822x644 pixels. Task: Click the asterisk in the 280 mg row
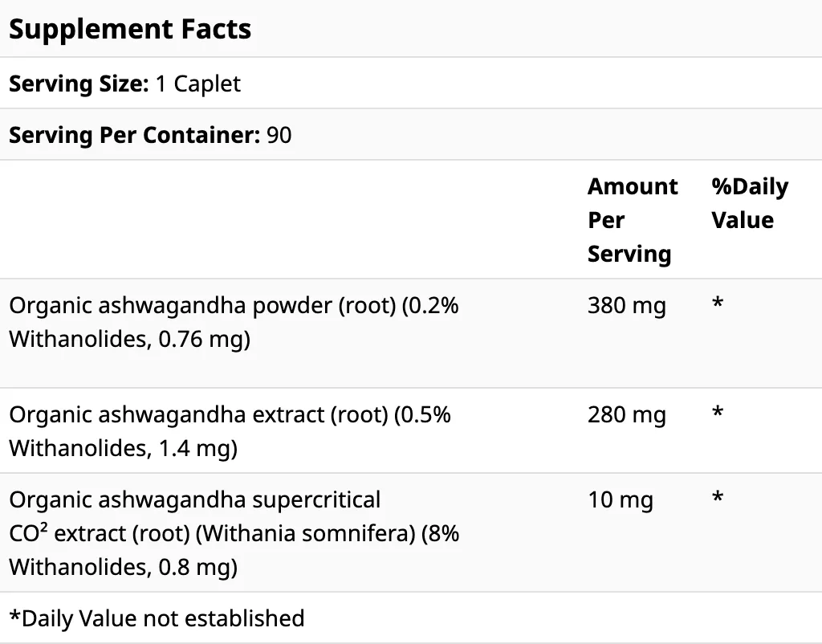[718, 414]
